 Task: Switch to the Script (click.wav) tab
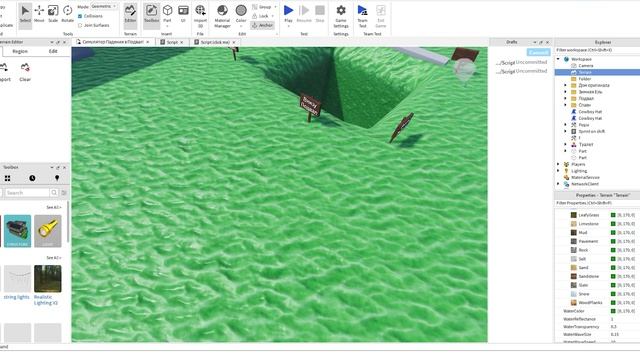215,42
